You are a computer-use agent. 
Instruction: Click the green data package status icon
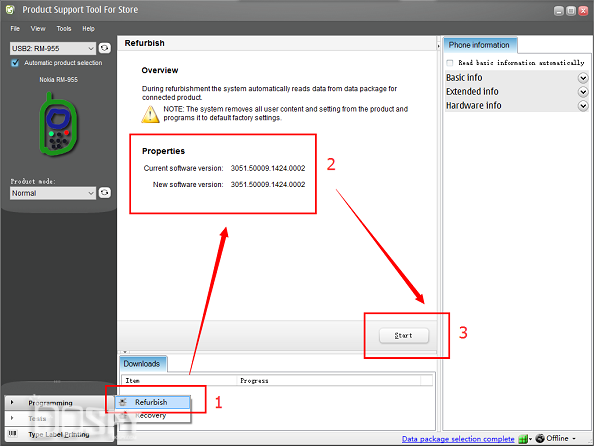[523, 439]
